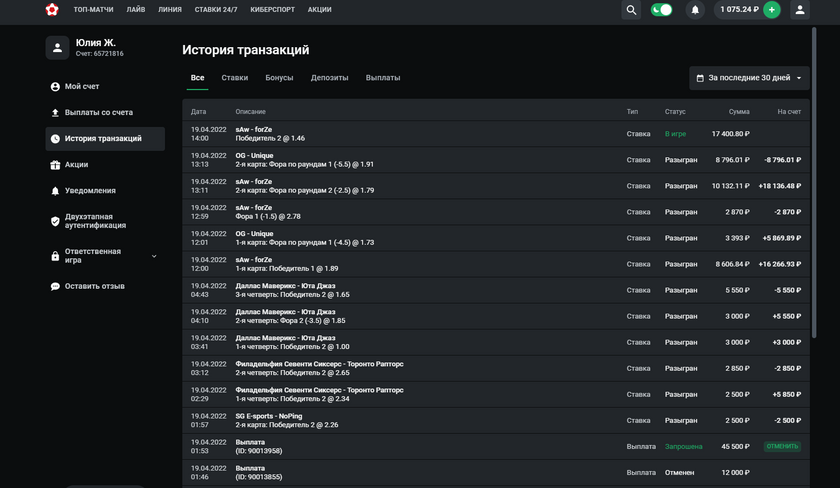Open the notifications bell in the header
Image resolution: width=840 pixels, height=488 pixels.
click(695, 10)
